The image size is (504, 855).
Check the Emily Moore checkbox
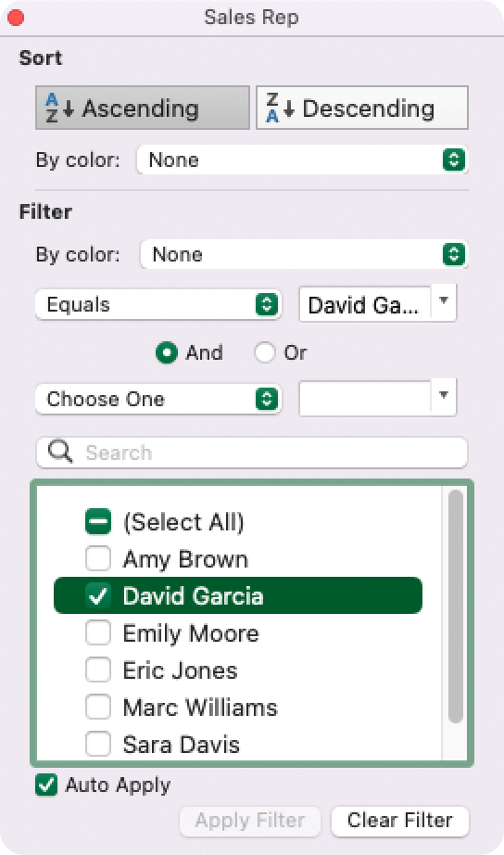[x=98, y=633]
